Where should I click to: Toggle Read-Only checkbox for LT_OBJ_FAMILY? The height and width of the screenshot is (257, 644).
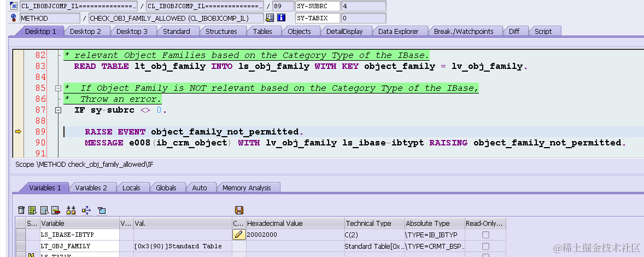[485, 246]
